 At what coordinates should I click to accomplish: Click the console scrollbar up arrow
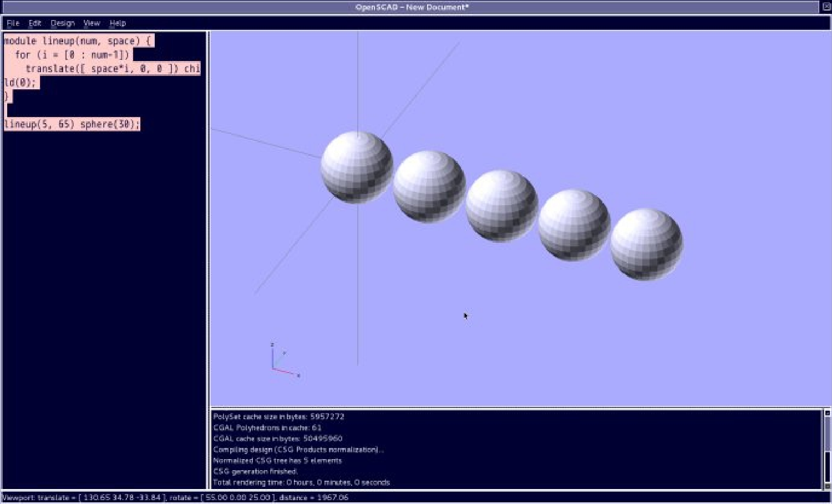coord(827,413)
